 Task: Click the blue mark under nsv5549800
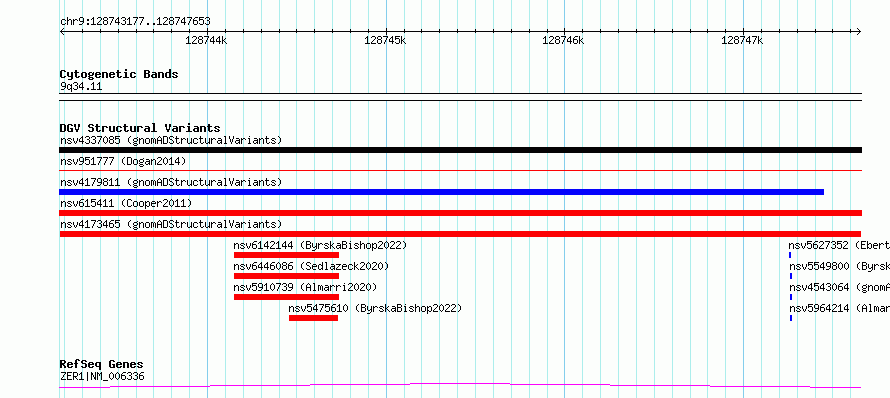click(790, 276)
